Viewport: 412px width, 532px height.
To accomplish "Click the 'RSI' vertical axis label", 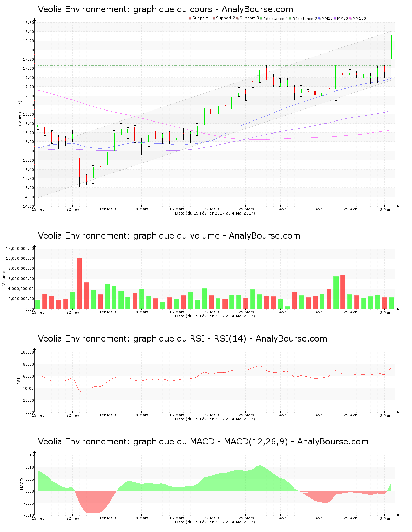I will tap(19, 381).
